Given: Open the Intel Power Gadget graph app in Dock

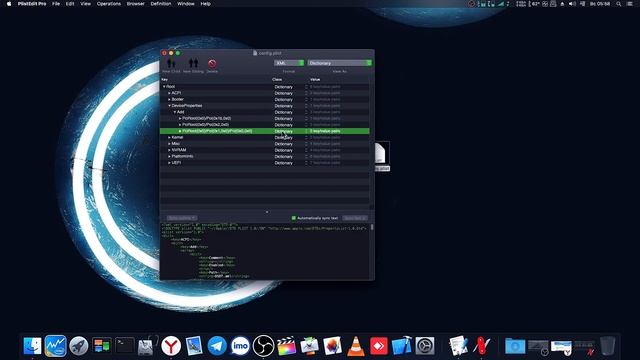Looking at the screenshot, I should (56, 346).
